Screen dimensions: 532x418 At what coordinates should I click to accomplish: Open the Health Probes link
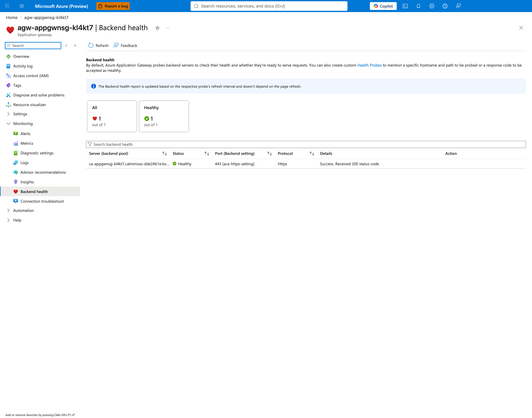pos(369,65)
